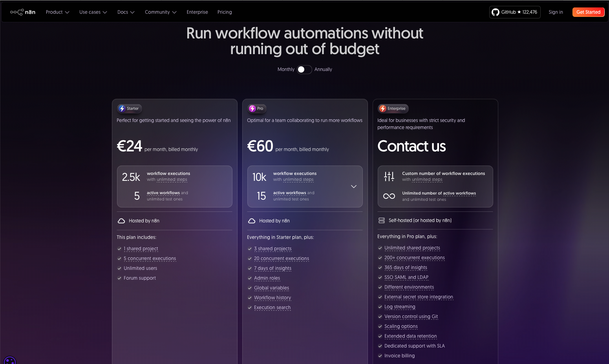Click the server icon beside Self-hosted
The width and height of the screenshot is (609, 364).
pos(382,220)
